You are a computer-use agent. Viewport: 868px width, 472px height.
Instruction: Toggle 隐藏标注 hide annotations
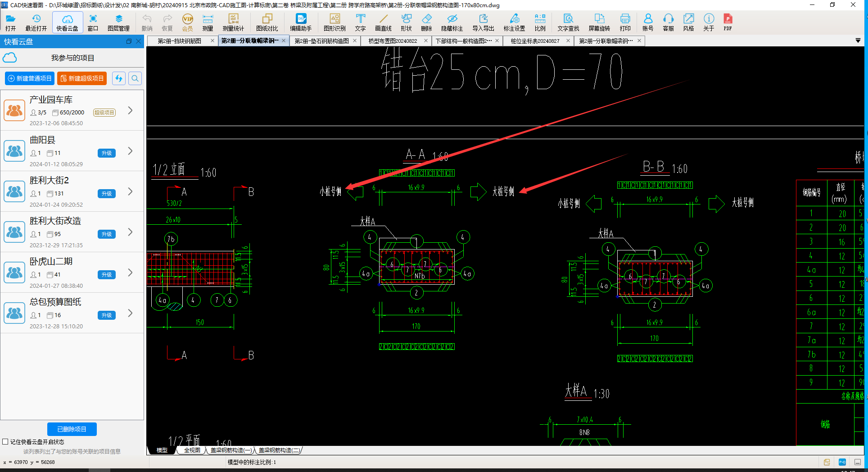pyautogui.click(x=452, y=22)
